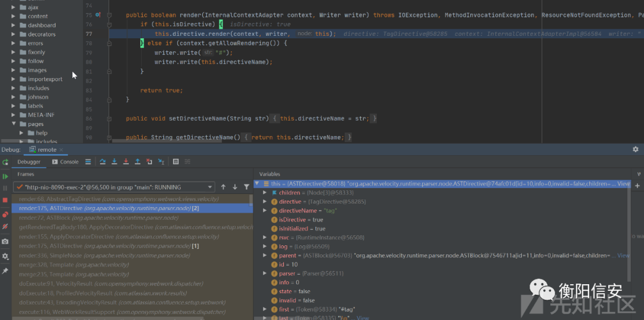Click the add watch plus icon
The image size is (644, 320).
coord(637,186)
